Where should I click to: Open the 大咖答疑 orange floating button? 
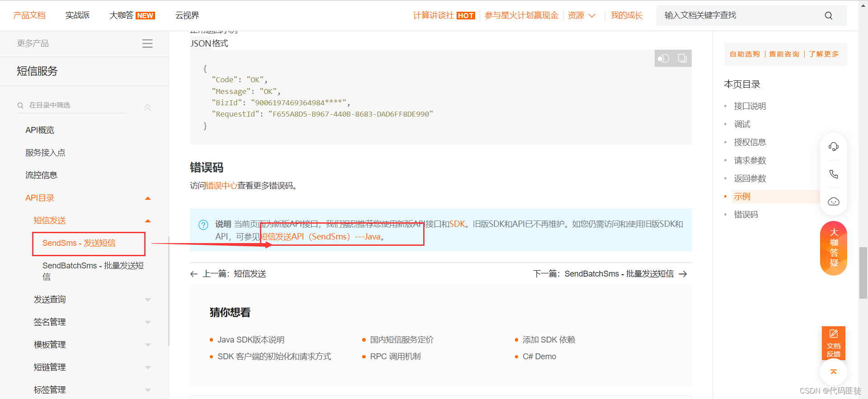834,248
